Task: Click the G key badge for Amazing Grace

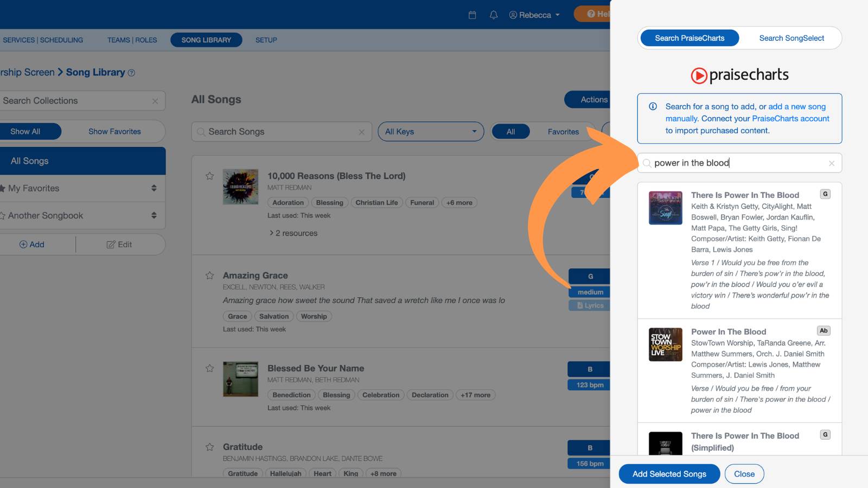Action: (x=590, y=277)
